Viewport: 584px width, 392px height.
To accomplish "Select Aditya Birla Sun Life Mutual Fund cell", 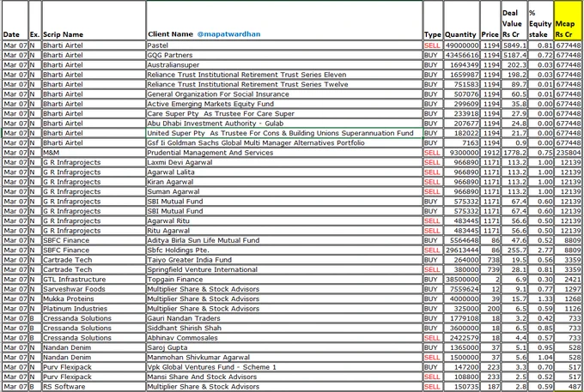I will coord(284,240).
